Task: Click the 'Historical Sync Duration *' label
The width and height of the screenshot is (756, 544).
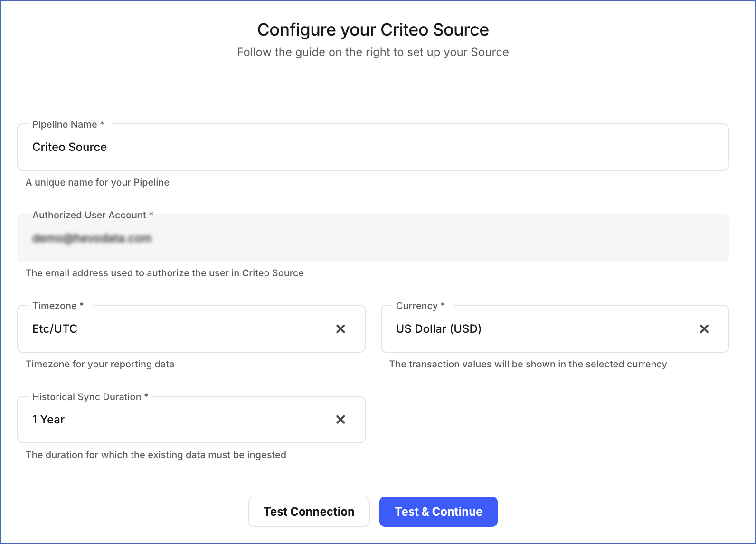Action: (90, 397)
